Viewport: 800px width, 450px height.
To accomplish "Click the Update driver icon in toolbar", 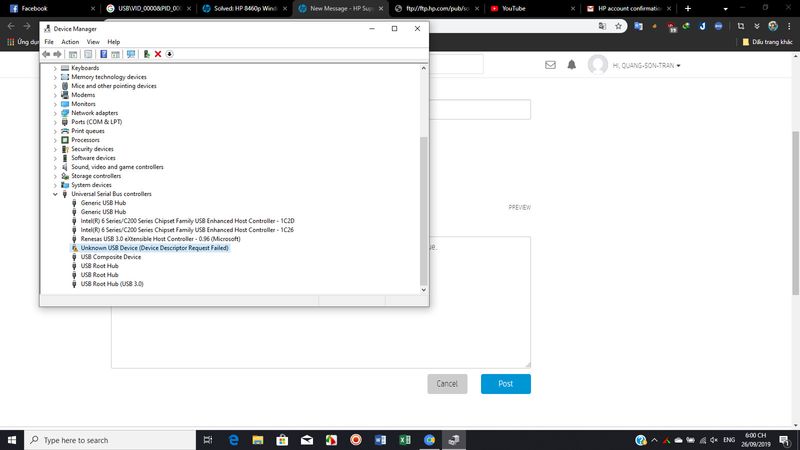I will [x=146, y=54].
